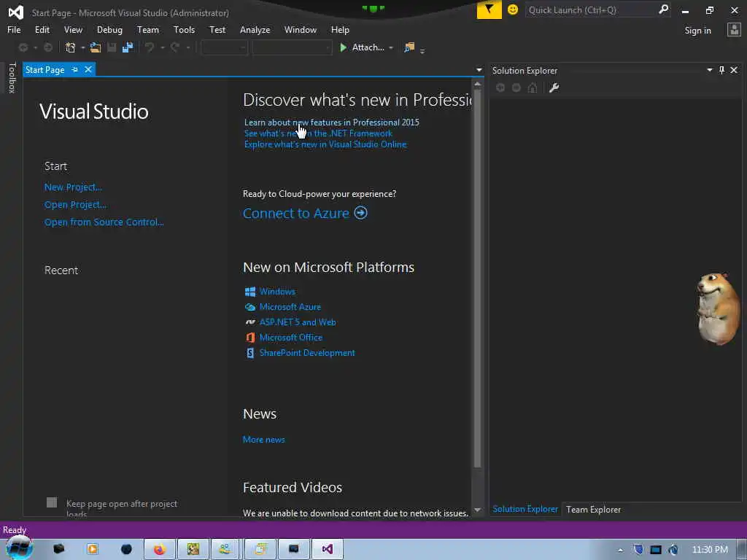
Task: Click the Quick Launch search magnifier
Action: (x=663, y=9)
